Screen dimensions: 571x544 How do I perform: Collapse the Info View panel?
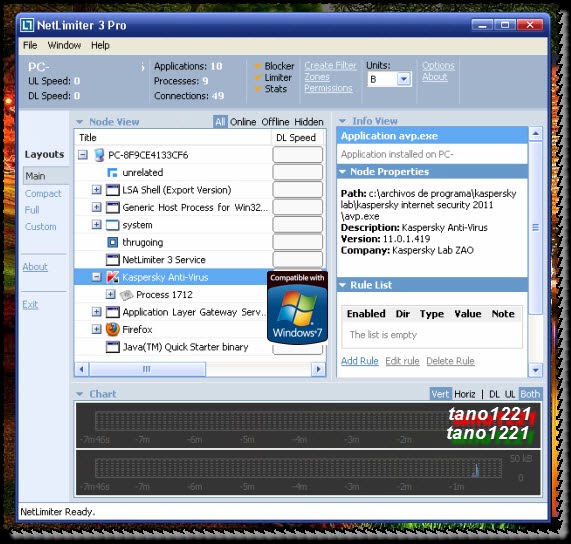pyautogui.click(x=342, y=121)
